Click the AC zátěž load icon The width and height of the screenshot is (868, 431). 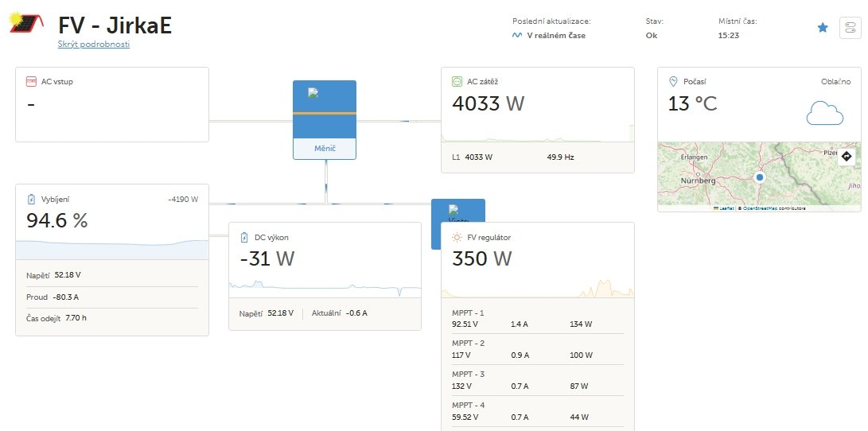(457, 81)
